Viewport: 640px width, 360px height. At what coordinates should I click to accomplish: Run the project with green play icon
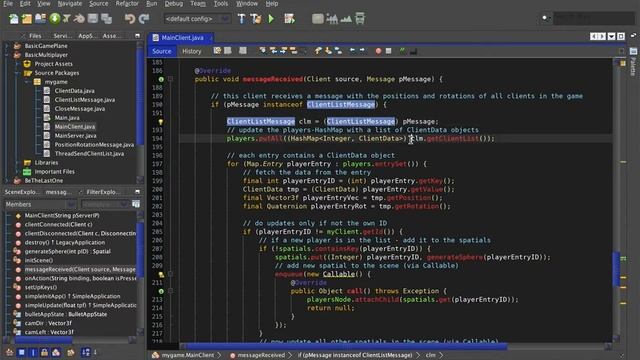pyautogui.click(x=271, y=19)
